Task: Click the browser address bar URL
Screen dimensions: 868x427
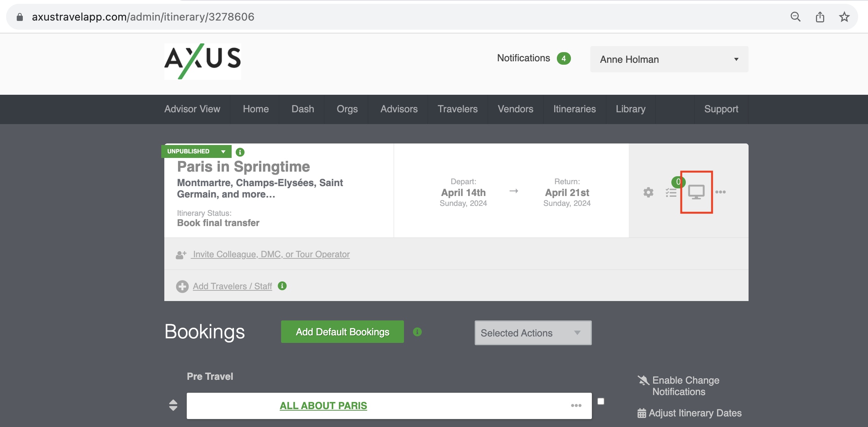Action: [143, 17]
